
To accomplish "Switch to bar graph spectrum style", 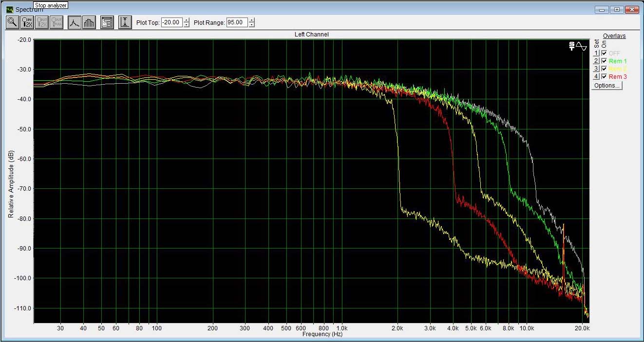I will (x=89, y=22).
